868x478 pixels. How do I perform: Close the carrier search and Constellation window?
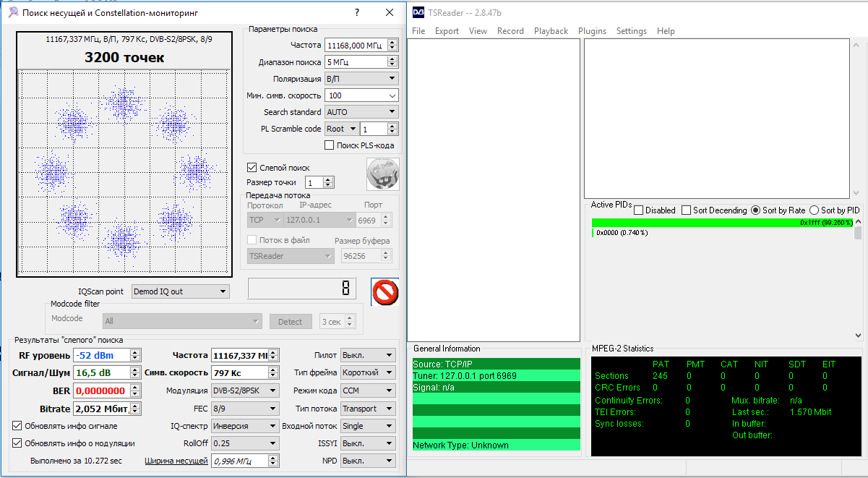click(390, 13)
